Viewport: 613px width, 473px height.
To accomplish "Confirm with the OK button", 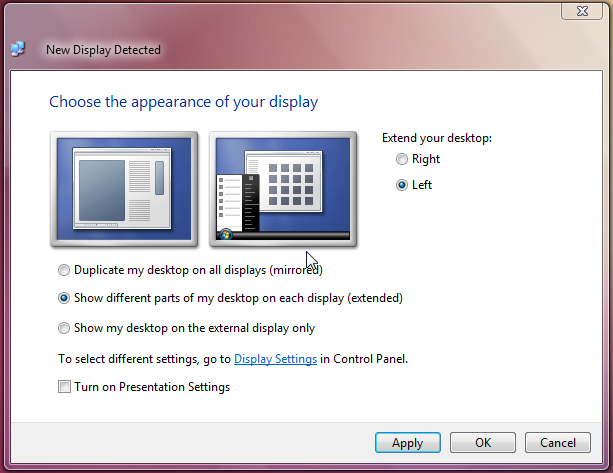I will coord(483,443).
